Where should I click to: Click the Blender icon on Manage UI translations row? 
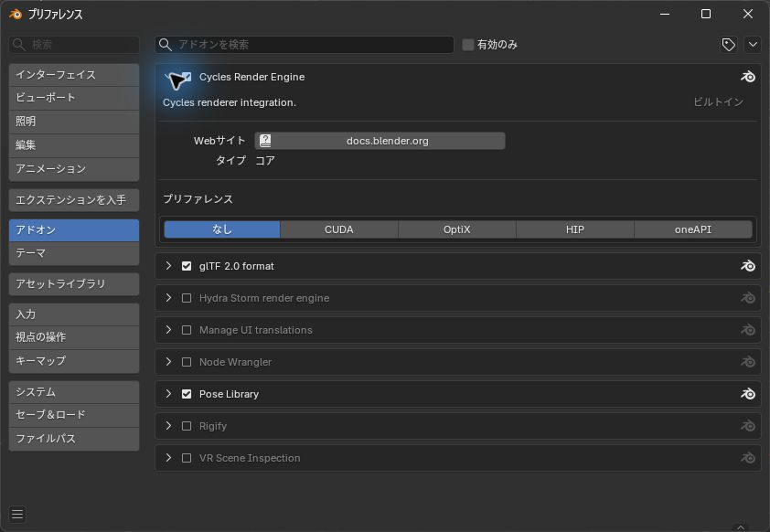click(747, 330)
